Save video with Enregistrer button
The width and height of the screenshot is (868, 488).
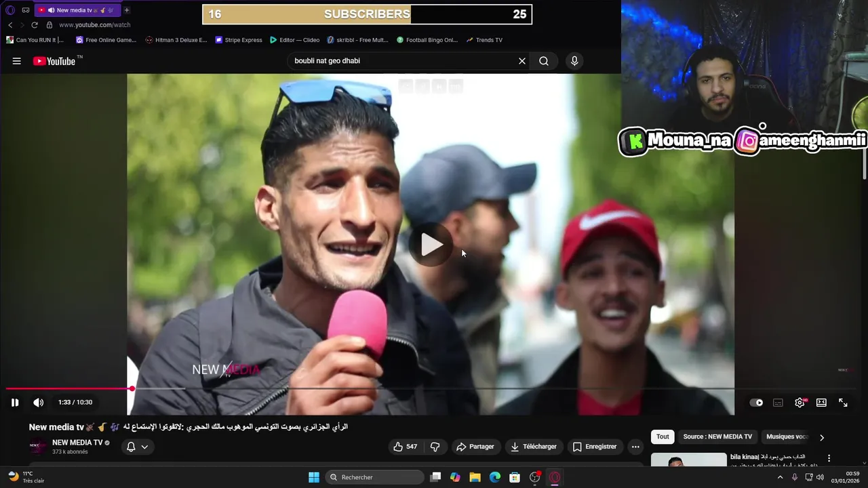595,447
